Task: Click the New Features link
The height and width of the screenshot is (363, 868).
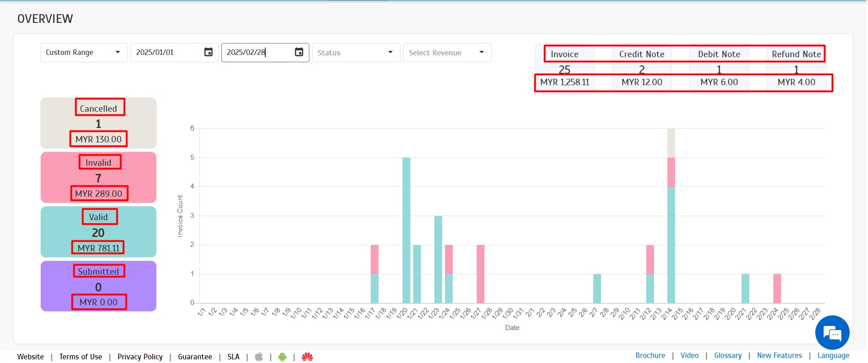Action: pos(779,356)
